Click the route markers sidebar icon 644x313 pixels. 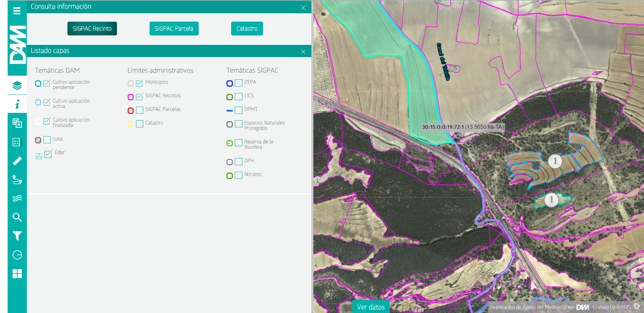coord(17,180)
